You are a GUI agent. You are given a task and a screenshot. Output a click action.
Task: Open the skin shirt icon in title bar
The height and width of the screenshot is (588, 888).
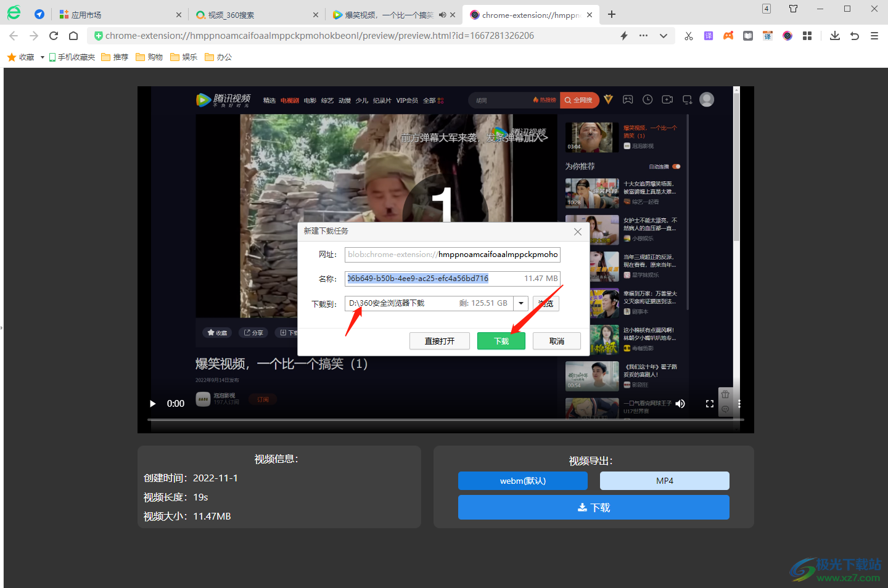pos(794,9)
